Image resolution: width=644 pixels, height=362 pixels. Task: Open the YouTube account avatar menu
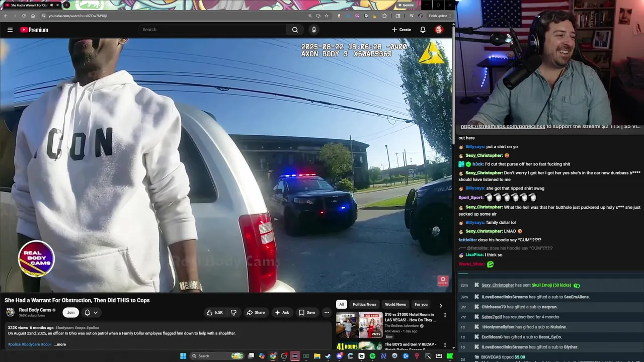coord(439,30)
